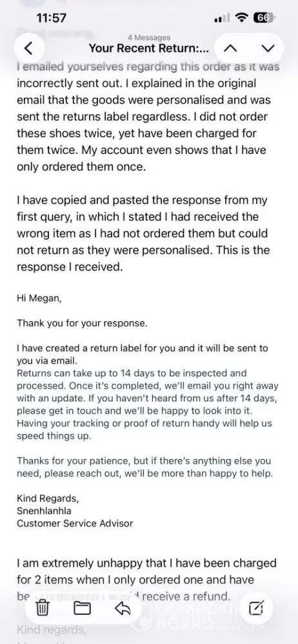Tap the 'Hi Megan,' greeting line

[x=39, y=299]
